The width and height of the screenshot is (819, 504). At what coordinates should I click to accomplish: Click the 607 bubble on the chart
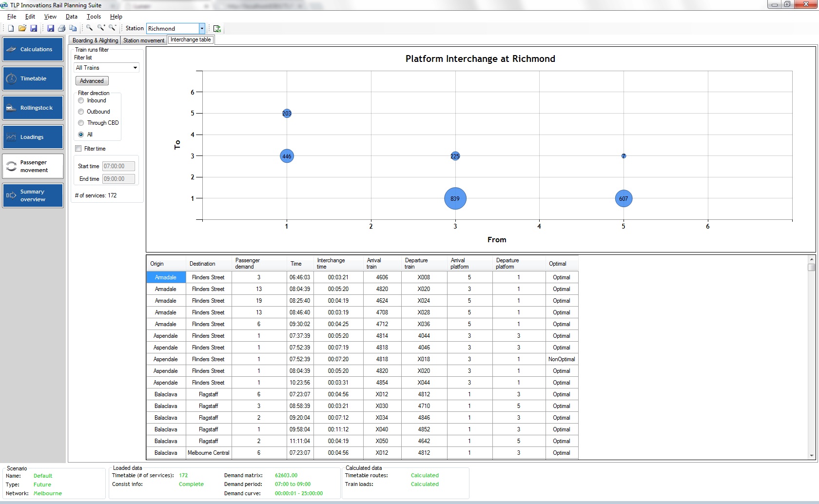click(x=624, y=198)
